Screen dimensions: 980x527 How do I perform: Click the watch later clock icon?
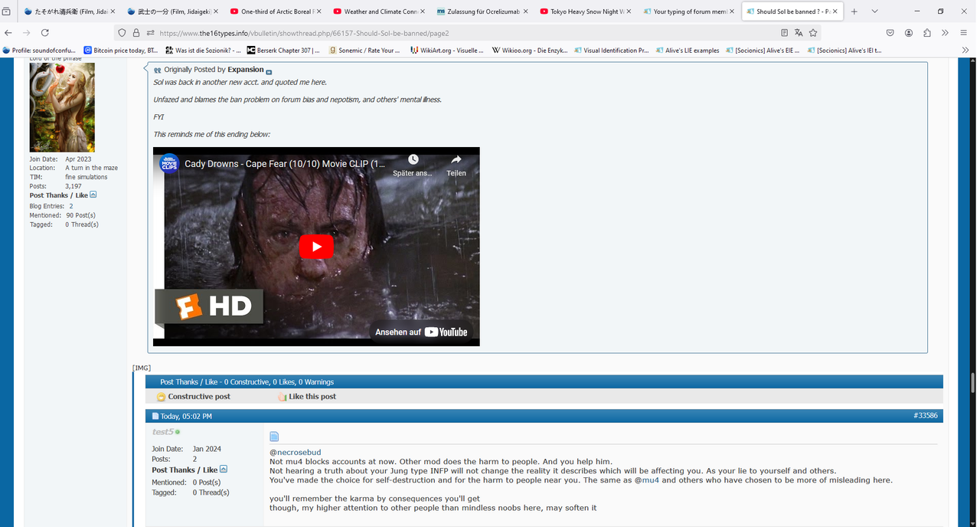pos(413,159)
